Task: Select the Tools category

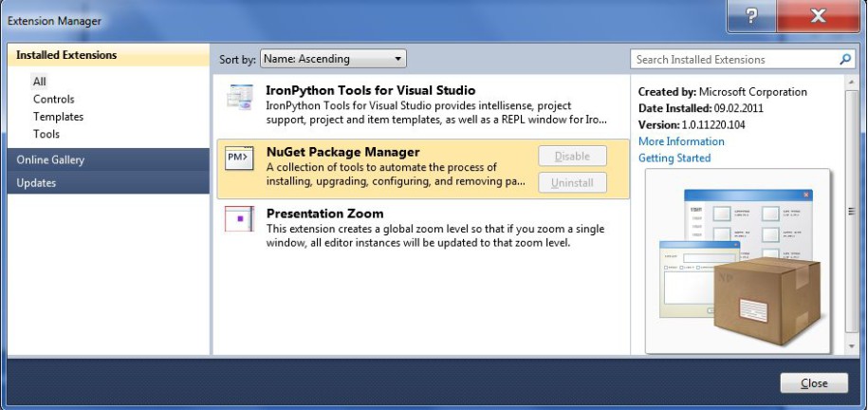Action: click(x=46, y=134)
